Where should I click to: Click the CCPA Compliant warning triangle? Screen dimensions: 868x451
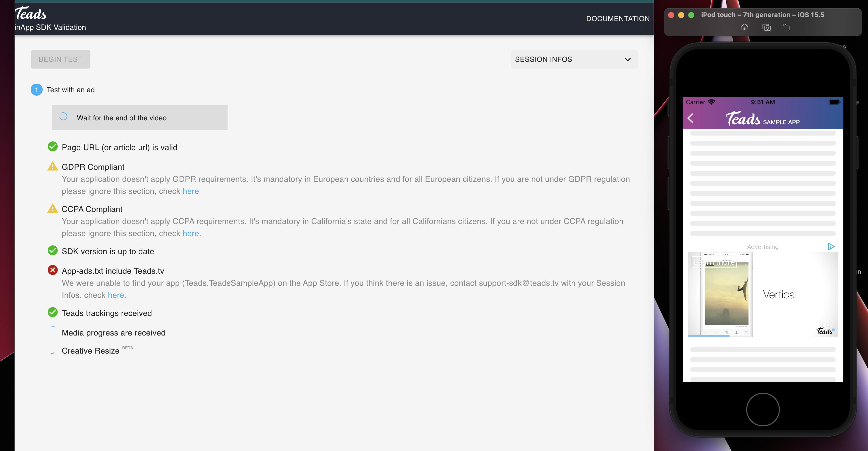click(52, 208)
